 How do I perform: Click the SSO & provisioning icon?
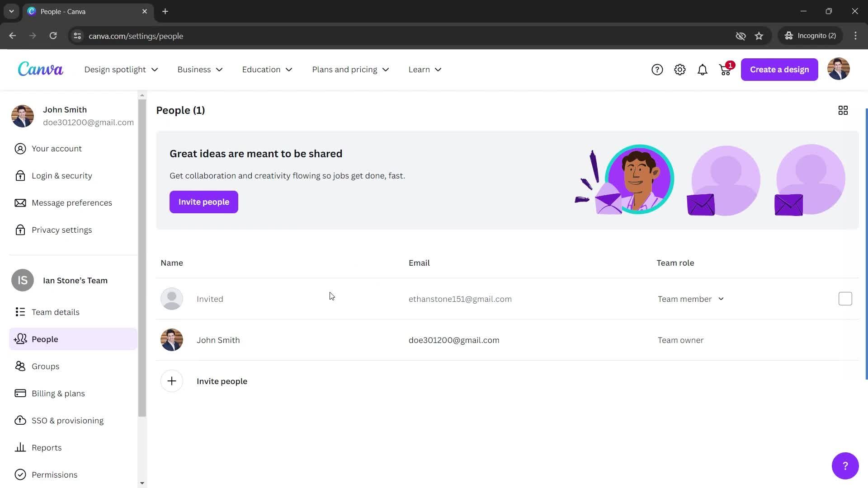click(20, 420)
